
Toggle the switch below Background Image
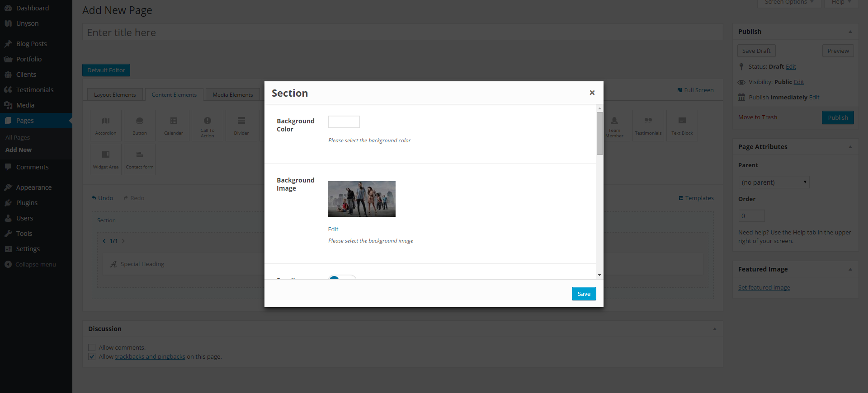(x=342, y=277)
